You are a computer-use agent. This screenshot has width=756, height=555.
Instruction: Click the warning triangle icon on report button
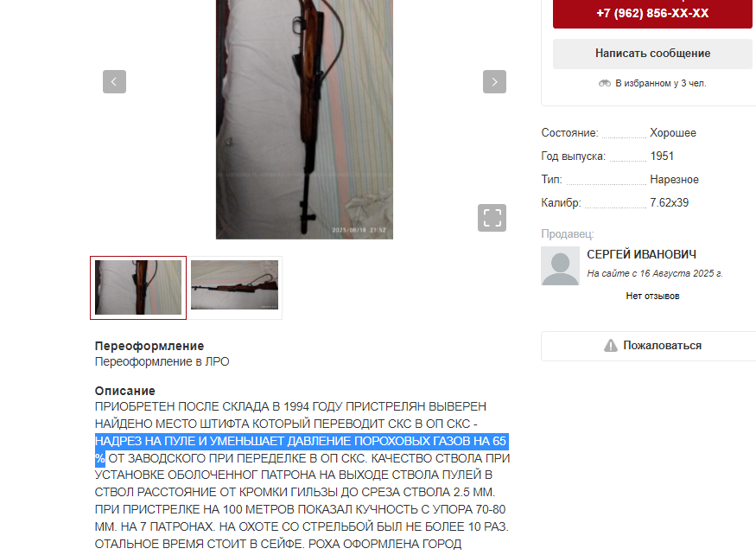pos(610,346)
